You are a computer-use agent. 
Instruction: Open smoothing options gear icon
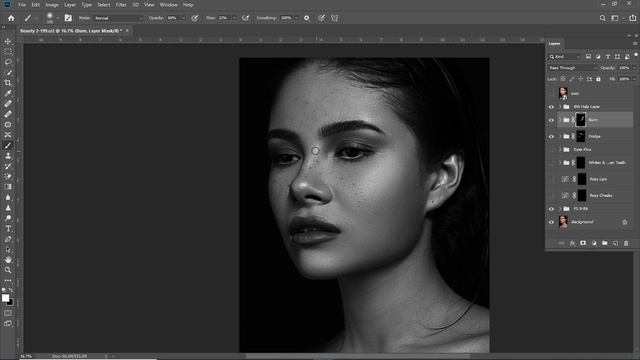(307, 18)
